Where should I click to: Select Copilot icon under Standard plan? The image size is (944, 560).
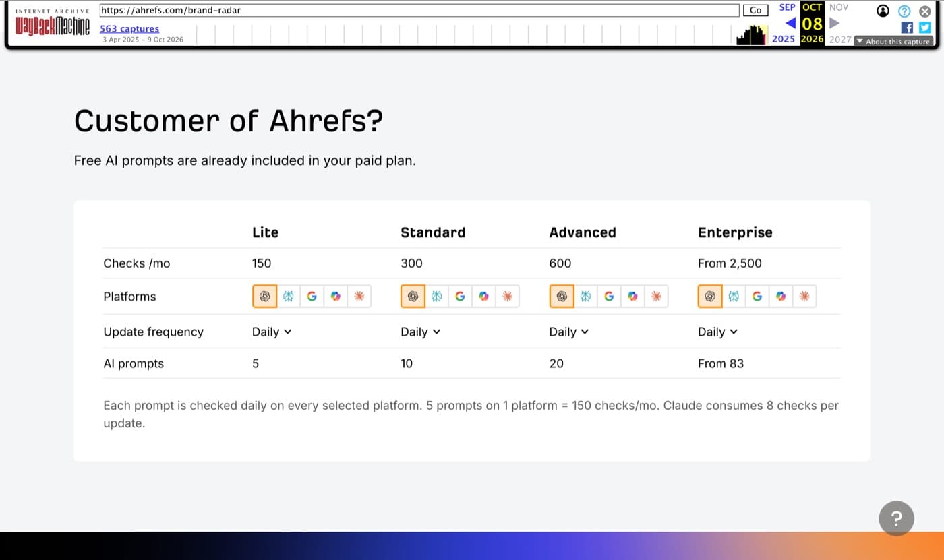483,296
